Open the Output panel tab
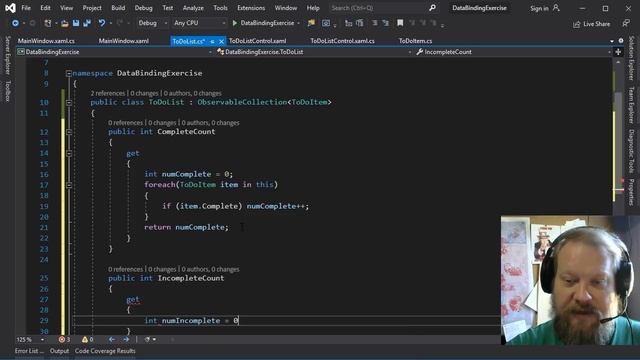Screen dimensions: 640x360 pos(59,351)
